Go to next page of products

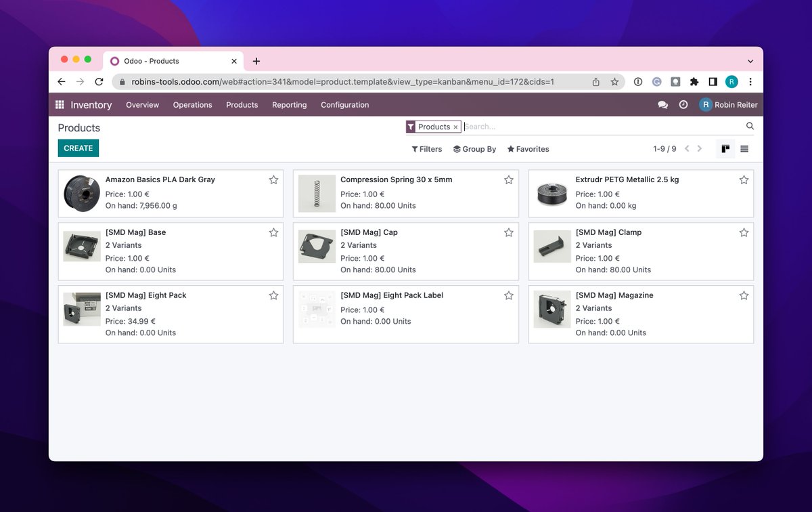tap(700, 149)
